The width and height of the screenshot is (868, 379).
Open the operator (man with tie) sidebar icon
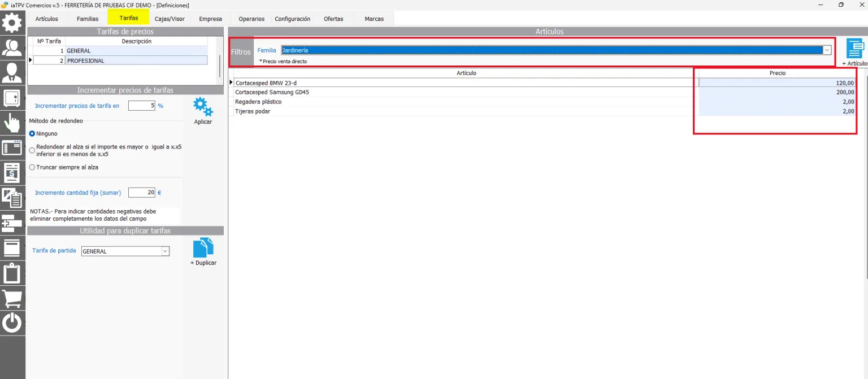point(12,73)
